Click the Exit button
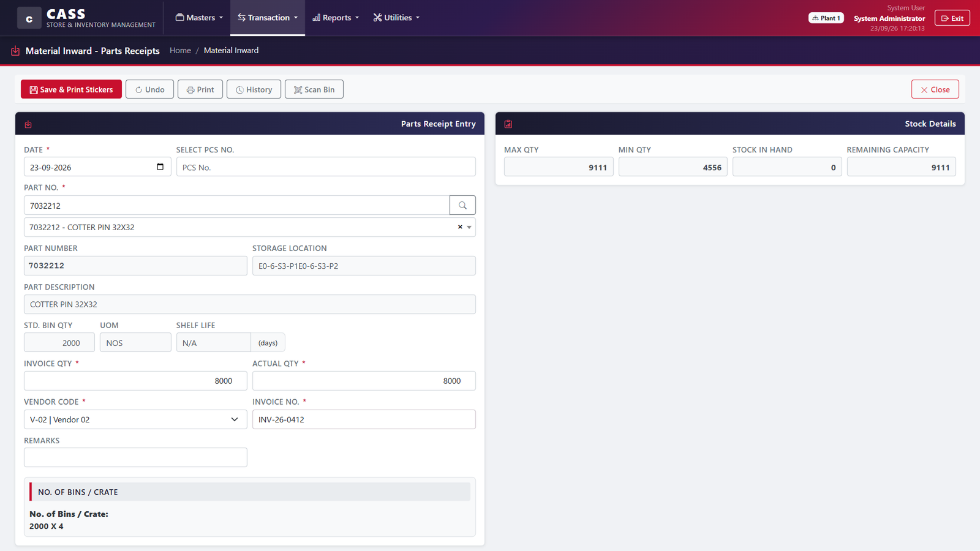The height and width of the screenshot is (551, 980). (952, 18)
